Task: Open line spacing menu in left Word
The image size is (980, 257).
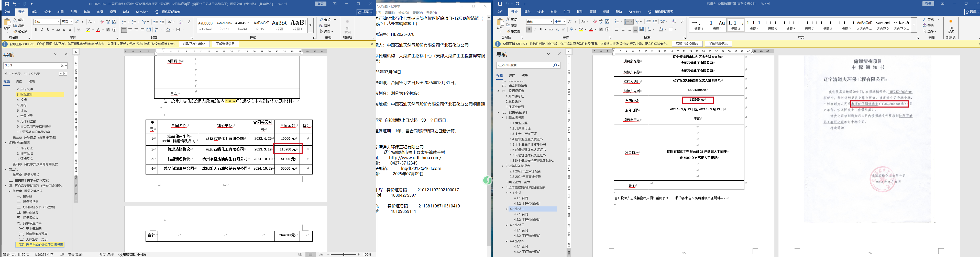Action: pyautogui.click(x=158, y=30)
